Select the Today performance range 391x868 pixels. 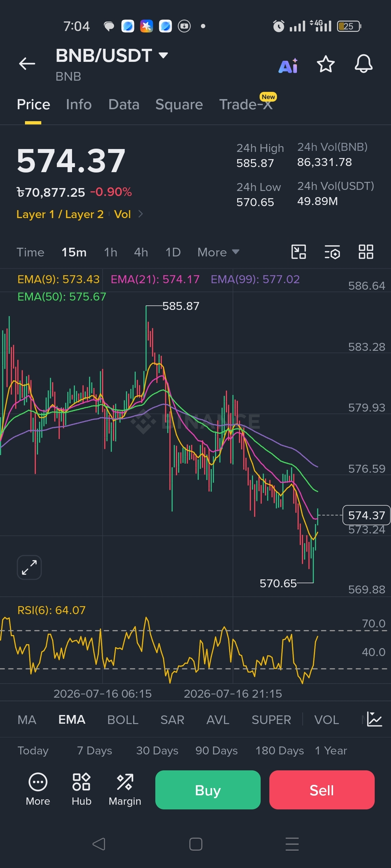tap(33, 751)
